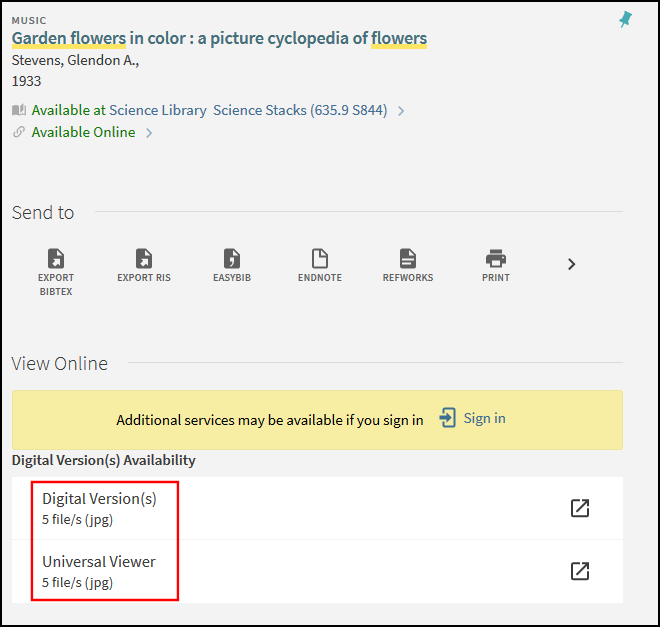Click Science Stacks call number link

(x=299, y=110)
